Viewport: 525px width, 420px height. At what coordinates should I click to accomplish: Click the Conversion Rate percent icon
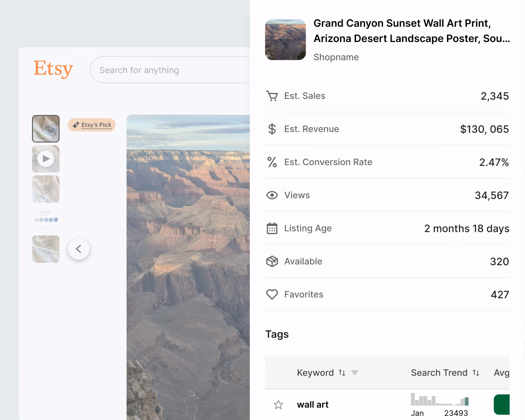coord(272,162)
